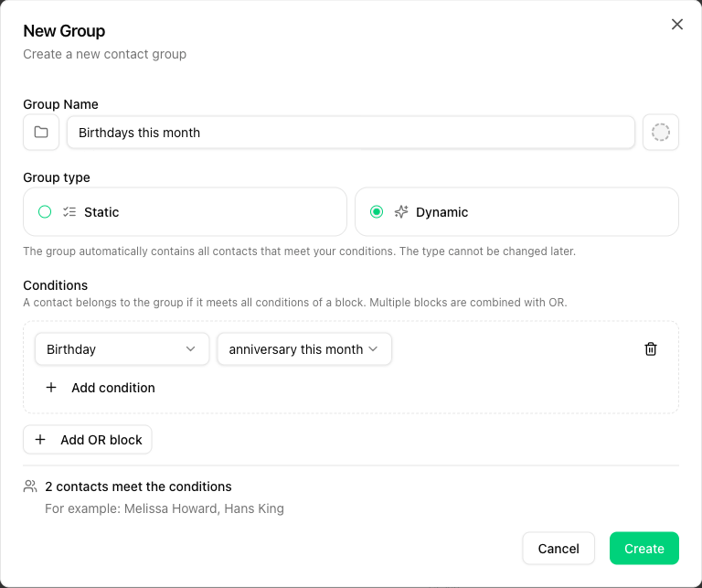Click the checklist icon beside Static

coord(69,212)
